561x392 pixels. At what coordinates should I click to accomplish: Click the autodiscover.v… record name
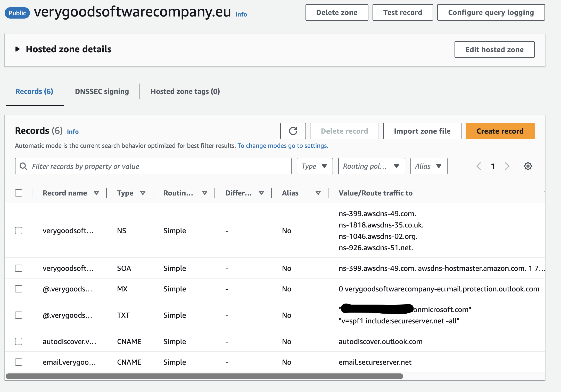point(69,341)
